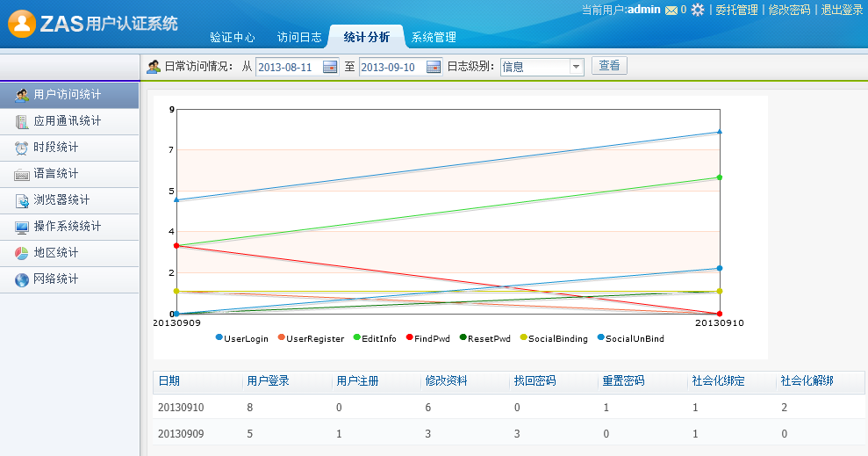868x456 pixels.
Task: Click the 退出登录 link
Action: click(x=841, y=11)
